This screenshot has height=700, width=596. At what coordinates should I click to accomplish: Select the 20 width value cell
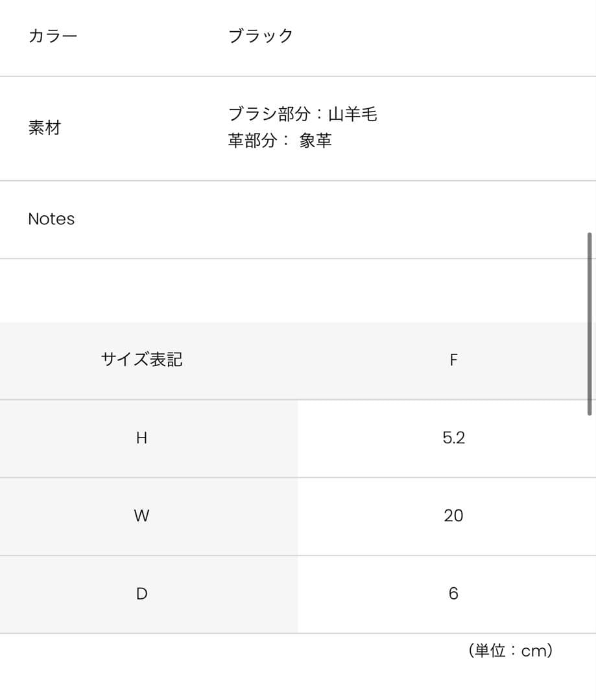pyautogui.click(x=453, y=516)
